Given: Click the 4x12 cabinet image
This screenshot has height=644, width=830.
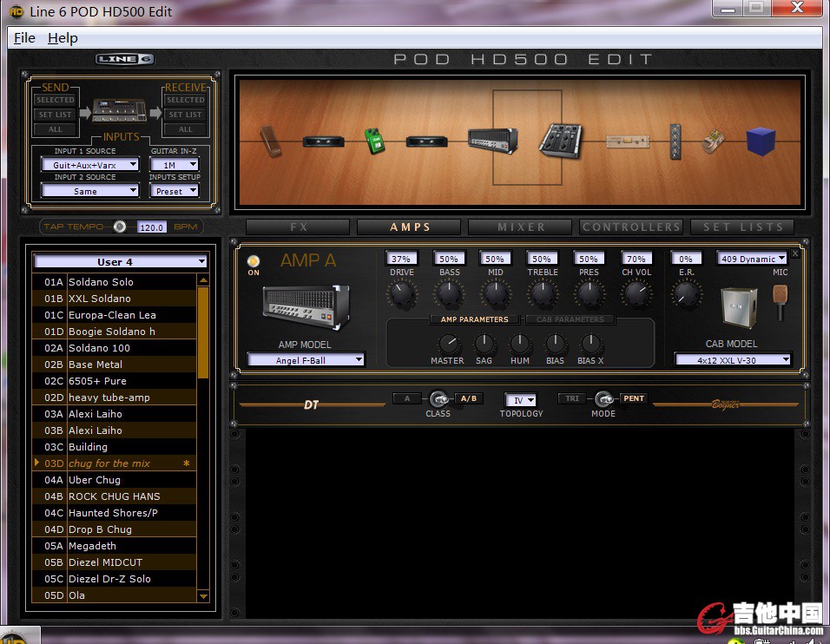Looking at the screenshot, I should pyautogui.click(x=739, y=306).
